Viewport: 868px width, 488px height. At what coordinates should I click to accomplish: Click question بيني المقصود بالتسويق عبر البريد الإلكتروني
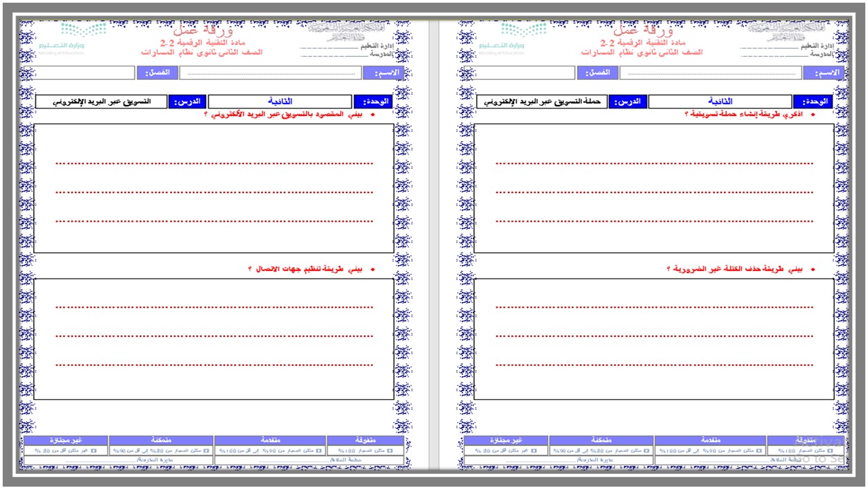[283, 115]
